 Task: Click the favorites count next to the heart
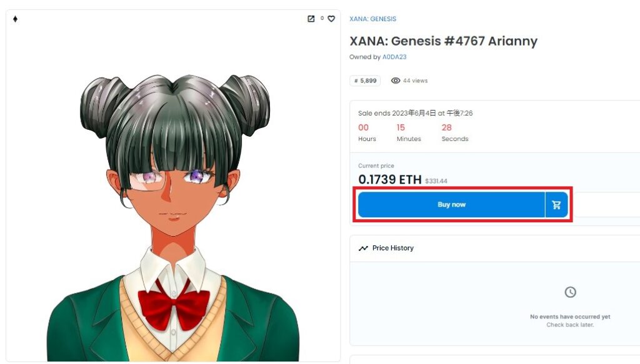click(x=322, y=18)
